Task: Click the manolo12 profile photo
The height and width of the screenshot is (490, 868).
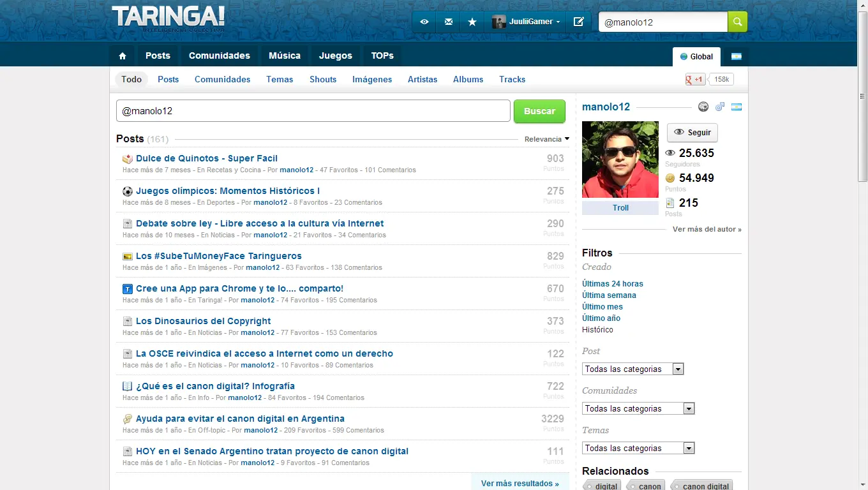Action: [620, 160]
